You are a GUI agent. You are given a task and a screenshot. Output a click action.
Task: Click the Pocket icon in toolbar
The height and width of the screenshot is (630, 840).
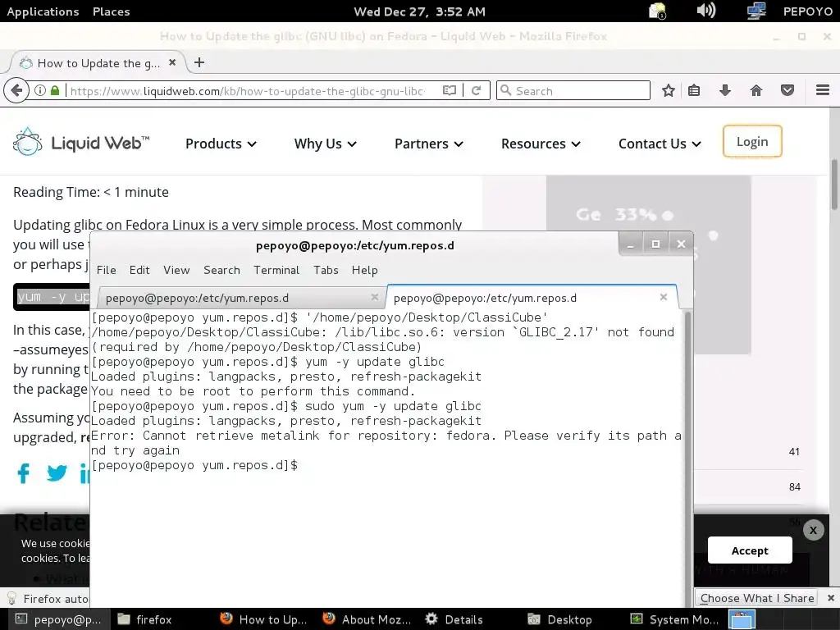pos(787,90)
